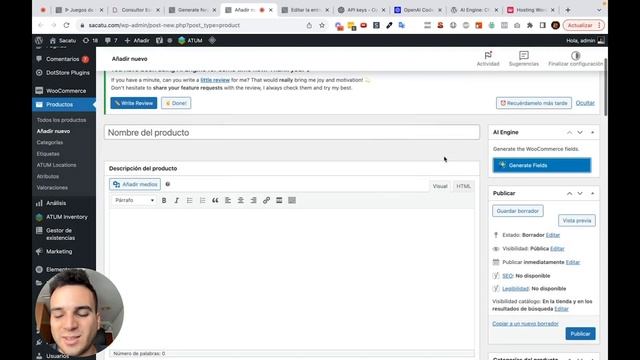The height and width of the screenshot is (360, 640).
Task: Switch editor to HTML tab
Action: point(464,186)
